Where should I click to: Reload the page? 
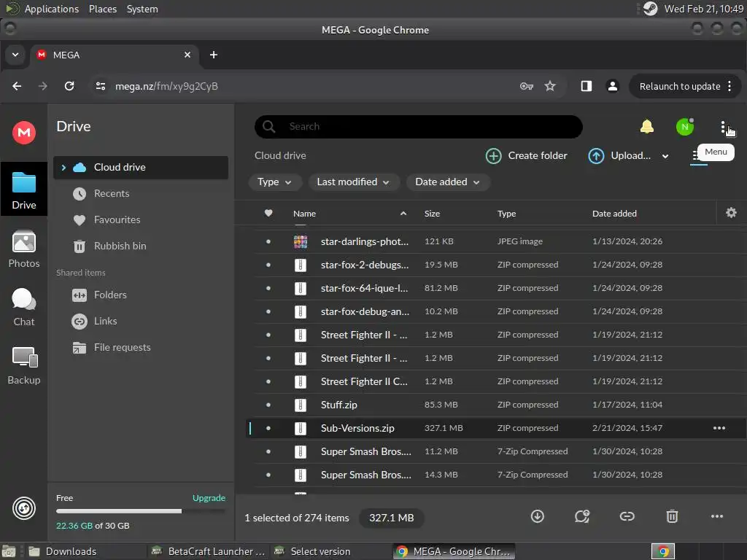point(69,86)
